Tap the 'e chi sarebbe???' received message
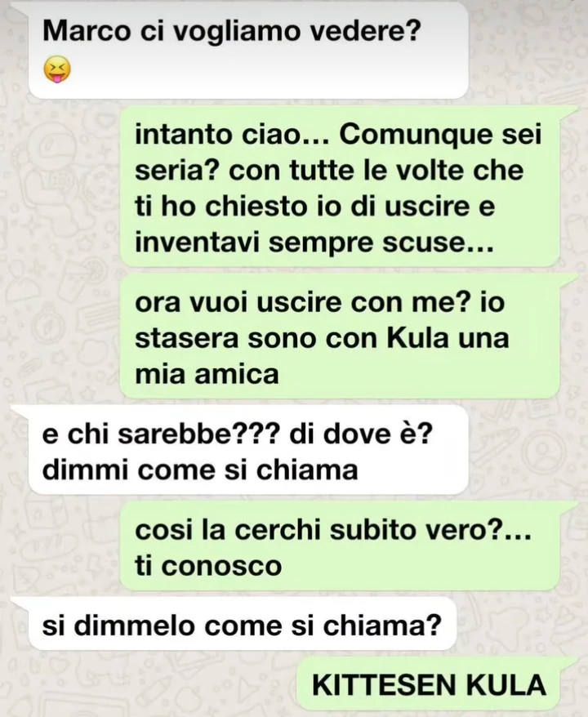This screenshot has width=588, height=717. click(248, 451)
